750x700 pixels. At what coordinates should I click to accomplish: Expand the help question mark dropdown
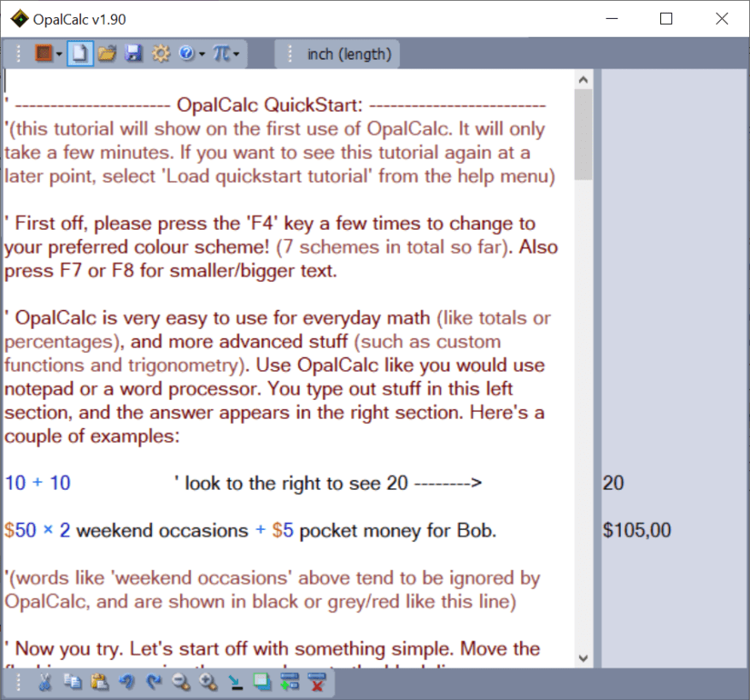coord(202,54)
